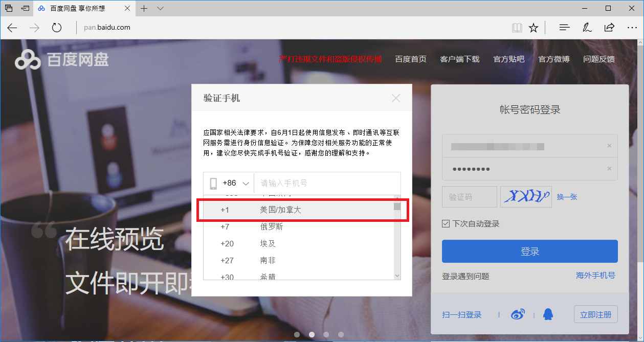Viewport: 644px width, 342px height.
Task: Open 官方贴吧 nav link
Action: (x=508, y=59)
